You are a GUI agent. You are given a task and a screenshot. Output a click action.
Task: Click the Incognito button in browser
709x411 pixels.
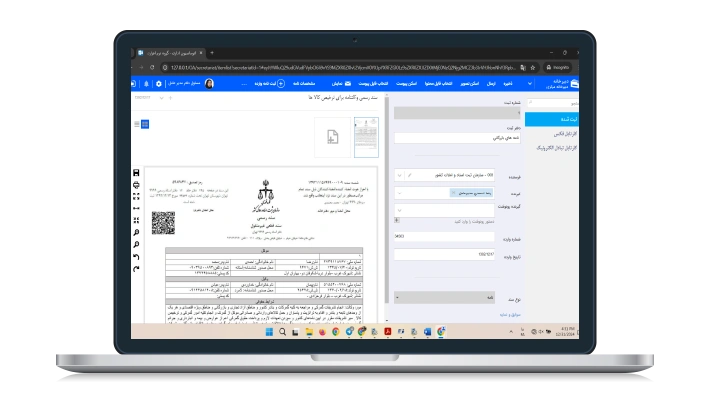(x=558, y=67)
